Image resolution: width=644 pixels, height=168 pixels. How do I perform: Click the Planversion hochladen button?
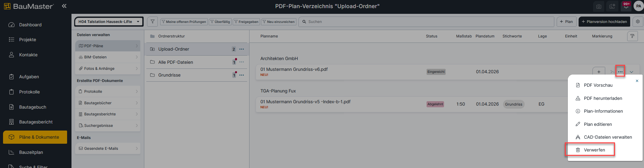pyautogui.click(x=604, y=22)
